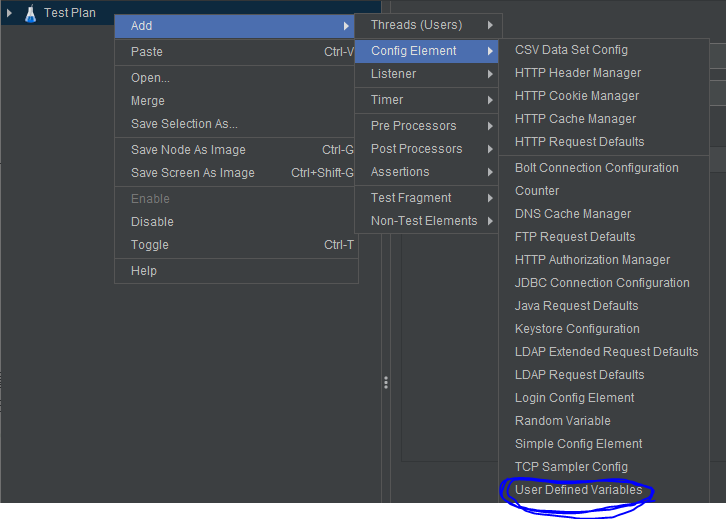Select HTTP Authorization Manager
The height and width of the screenshot is (519, 726).
604,260
